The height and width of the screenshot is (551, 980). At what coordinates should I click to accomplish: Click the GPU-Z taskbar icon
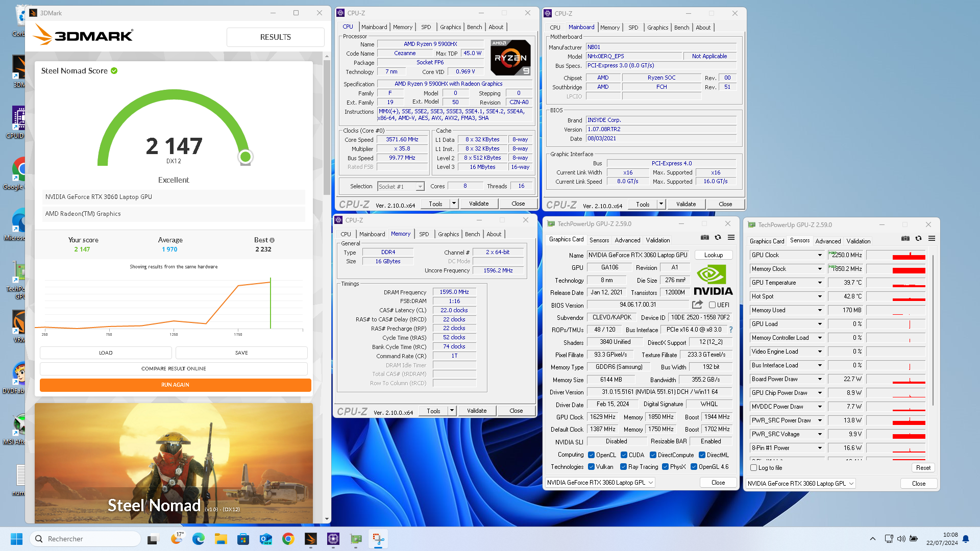[356, 539]
